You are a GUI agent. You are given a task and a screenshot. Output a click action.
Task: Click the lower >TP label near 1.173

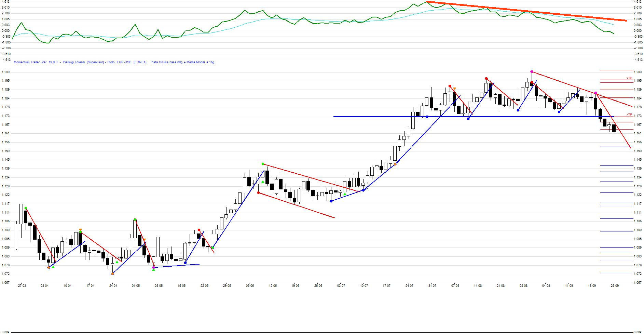629,115
